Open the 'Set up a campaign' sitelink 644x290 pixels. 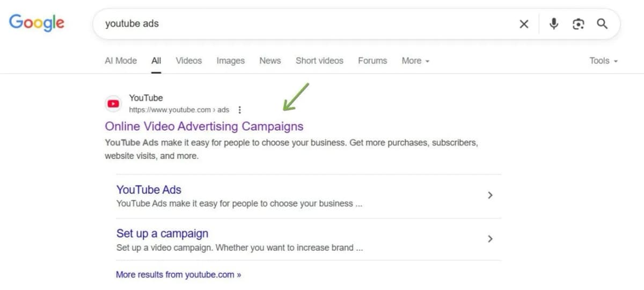coord(162,234)
